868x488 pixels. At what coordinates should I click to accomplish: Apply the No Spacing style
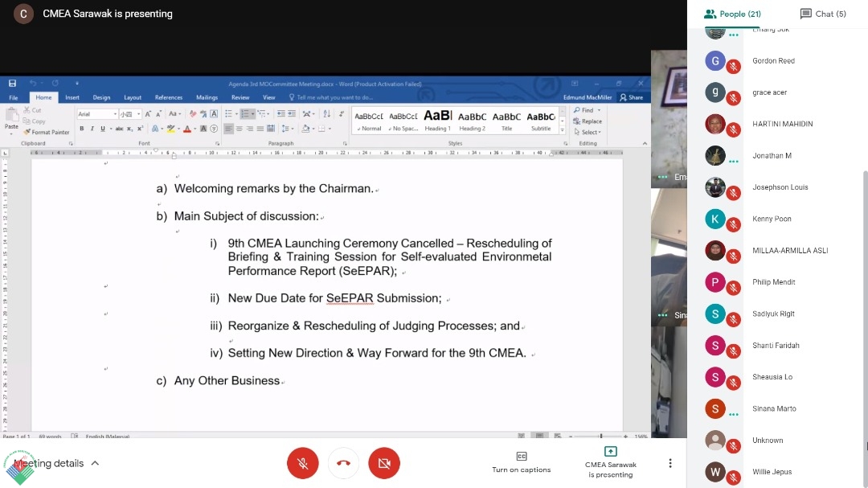403,121
